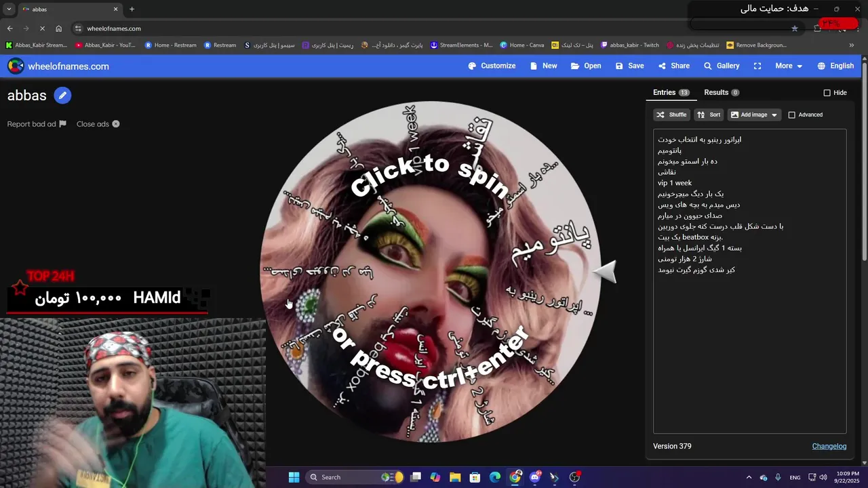Open Discord from the taskbar
The image size is (868, 488).
click(x=535, y=477)
